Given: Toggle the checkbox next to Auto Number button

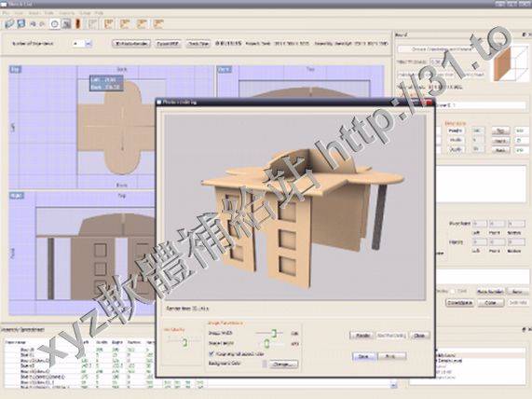Looking at the screenshot, I should [452, 291].
